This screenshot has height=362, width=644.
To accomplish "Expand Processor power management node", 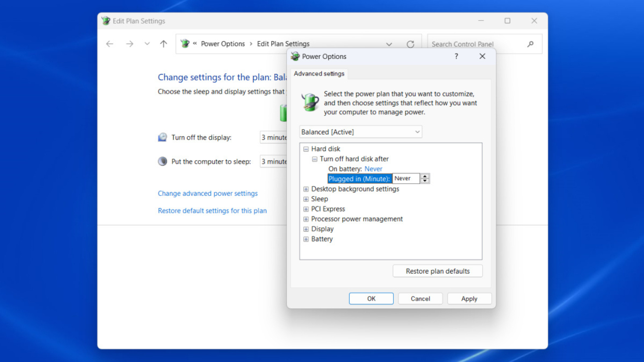I will pyautogui.click(x=306, y=219).
